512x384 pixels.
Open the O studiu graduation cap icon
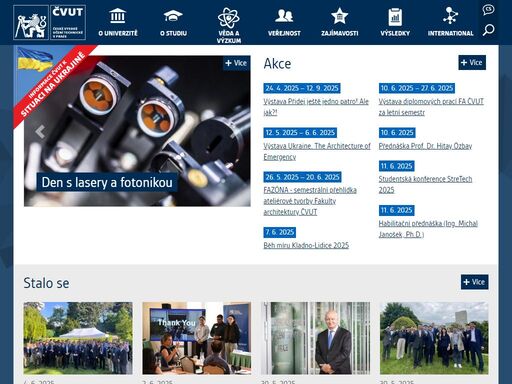pos(173,16)
